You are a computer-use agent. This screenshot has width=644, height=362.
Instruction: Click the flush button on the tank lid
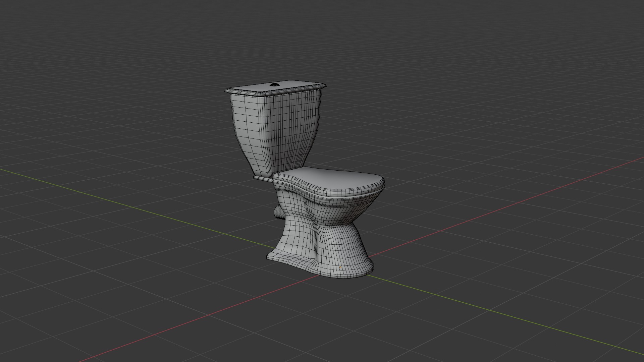click(275, 84)
